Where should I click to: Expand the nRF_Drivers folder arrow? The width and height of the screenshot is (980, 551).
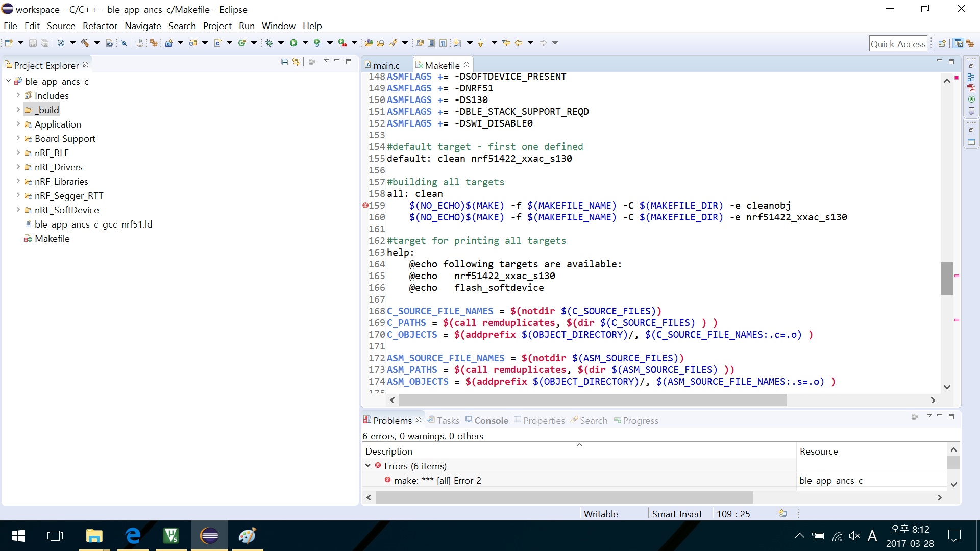(x=18, y=167)
